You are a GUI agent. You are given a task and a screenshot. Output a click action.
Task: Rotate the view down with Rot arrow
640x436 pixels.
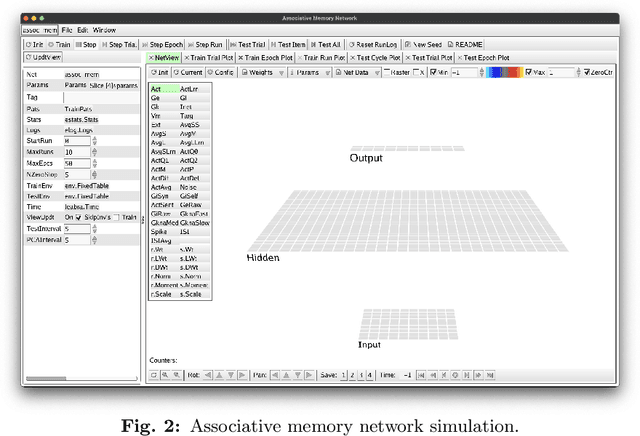pyautogui.click(x=231, y=375)
